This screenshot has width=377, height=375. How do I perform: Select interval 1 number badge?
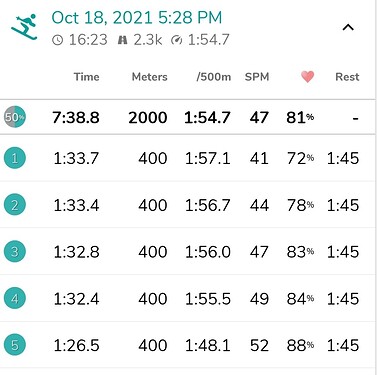15,158
